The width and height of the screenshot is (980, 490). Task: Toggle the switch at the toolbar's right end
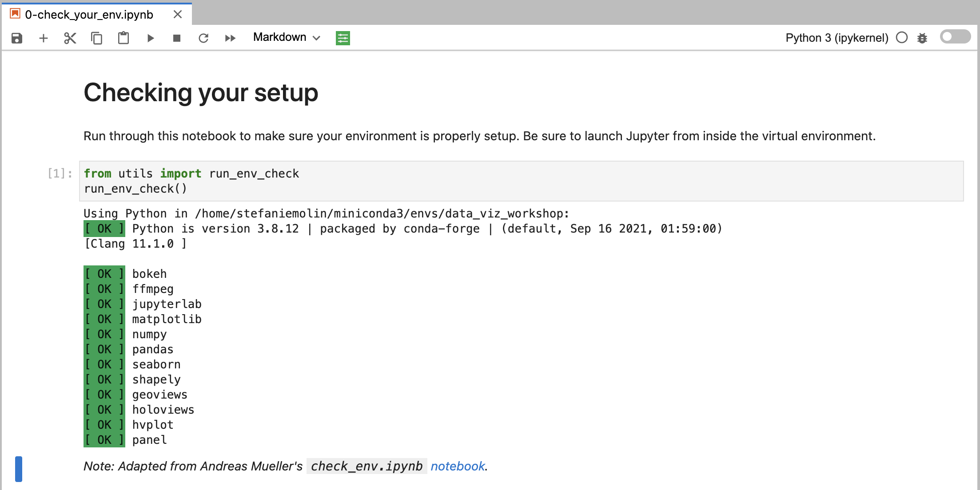pos(955,37)
